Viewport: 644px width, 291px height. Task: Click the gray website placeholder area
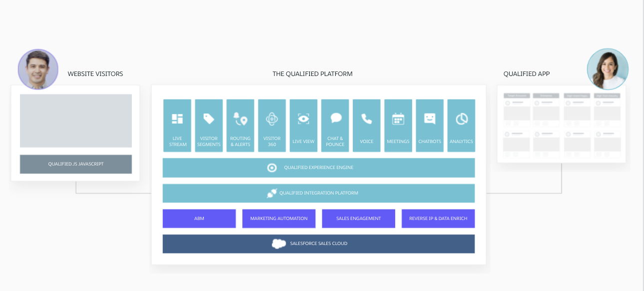pos(76,121)
